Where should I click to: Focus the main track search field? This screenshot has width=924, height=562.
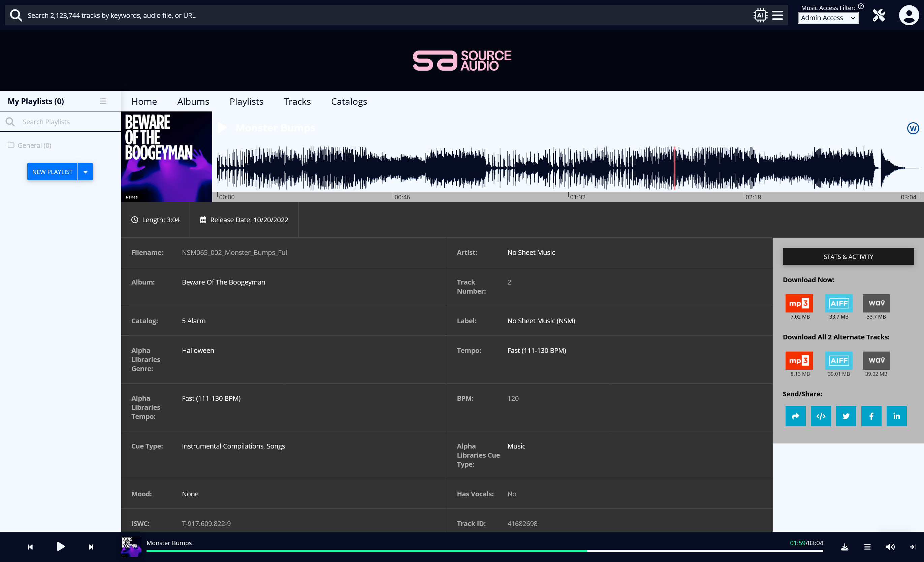(x=386, y=15)
